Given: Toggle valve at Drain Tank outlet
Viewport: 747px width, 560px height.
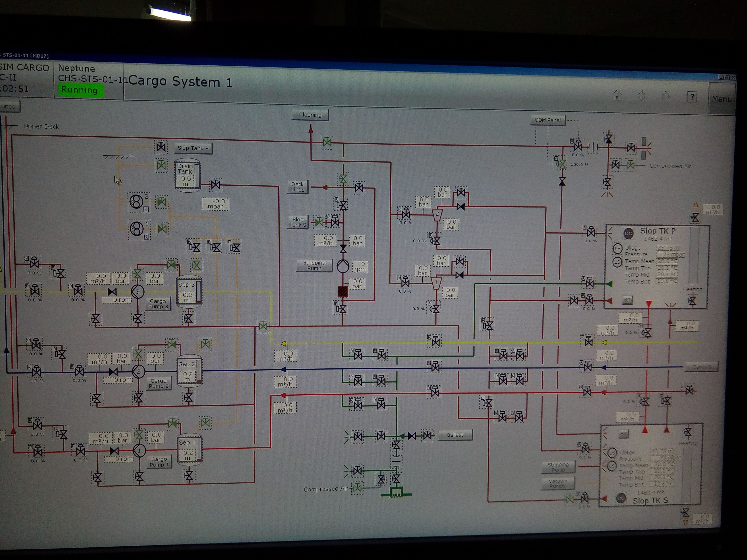Looking at the screenshot, I should click(215, 185).
